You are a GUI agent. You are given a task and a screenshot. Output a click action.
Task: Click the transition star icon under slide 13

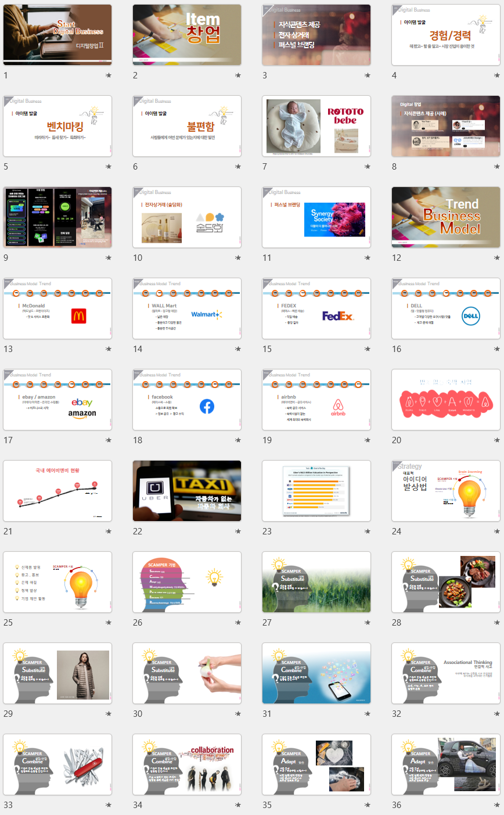(x=108, y=349)
